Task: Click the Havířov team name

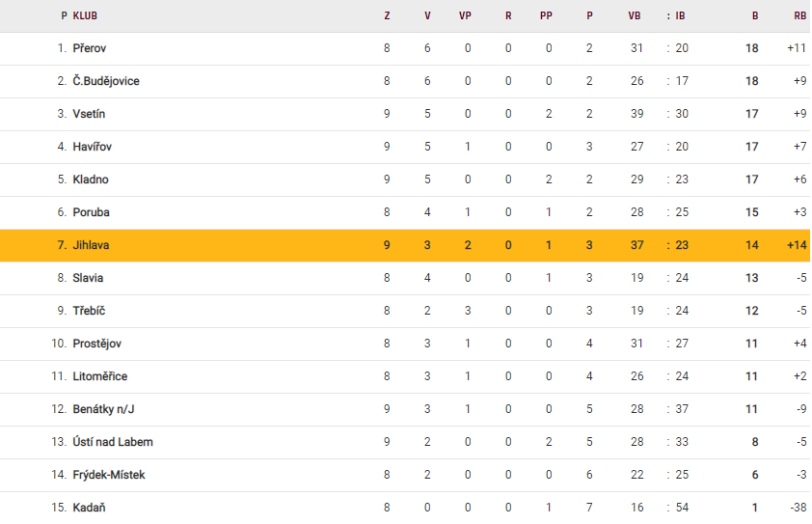Action: pos(93,147)
